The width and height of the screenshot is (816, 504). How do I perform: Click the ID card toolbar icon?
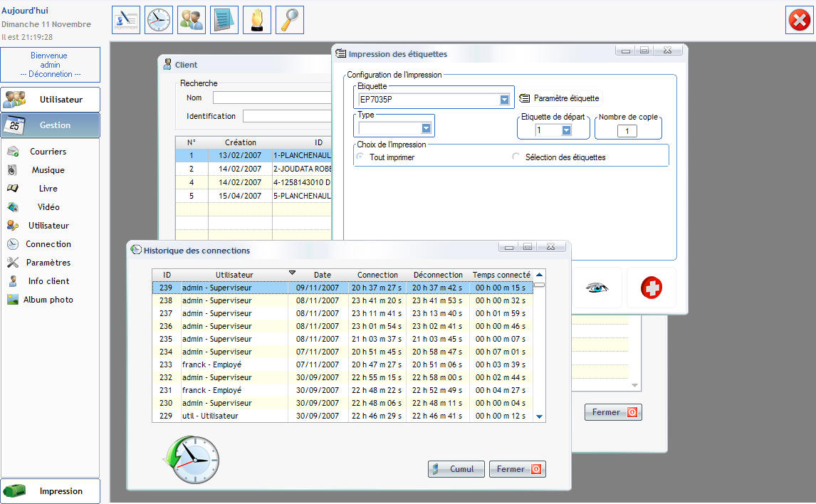click(x=126, y=20)
